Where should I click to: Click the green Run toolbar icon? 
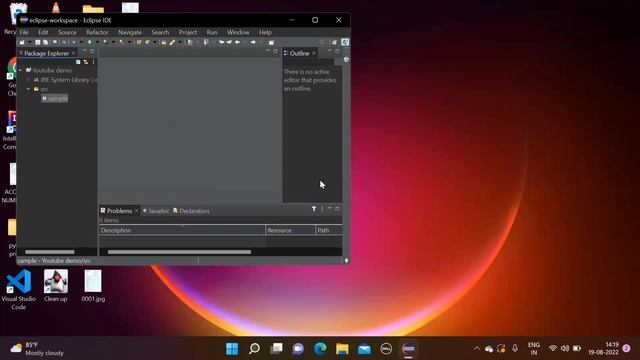pyautogui.click(x=89, y=42)
